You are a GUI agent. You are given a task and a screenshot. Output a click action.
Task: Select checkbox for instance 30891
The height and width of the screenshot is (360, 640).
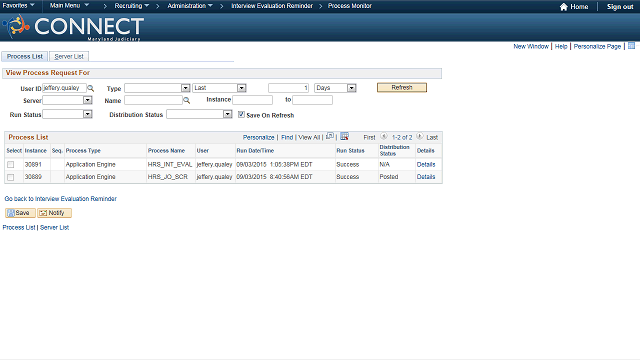pyautogui.click(x=11, y=164)
